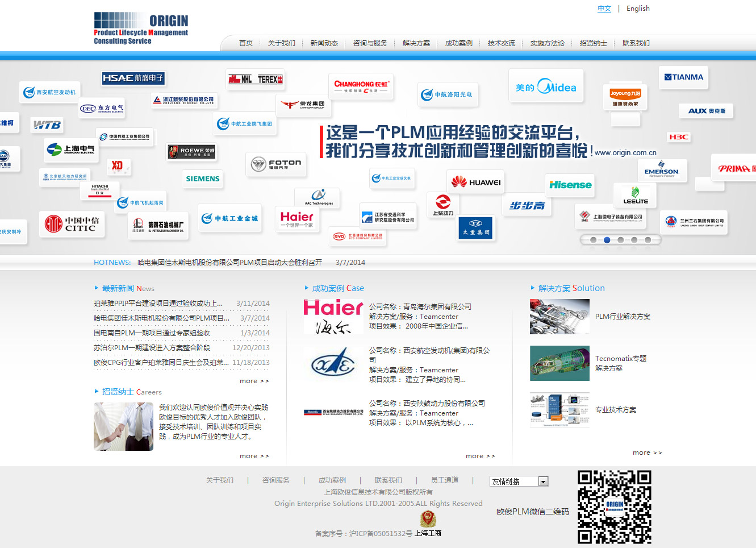The height and width of the screenshot is (548, 756).
Task: Switch language to English
Action: click(638, 9)
